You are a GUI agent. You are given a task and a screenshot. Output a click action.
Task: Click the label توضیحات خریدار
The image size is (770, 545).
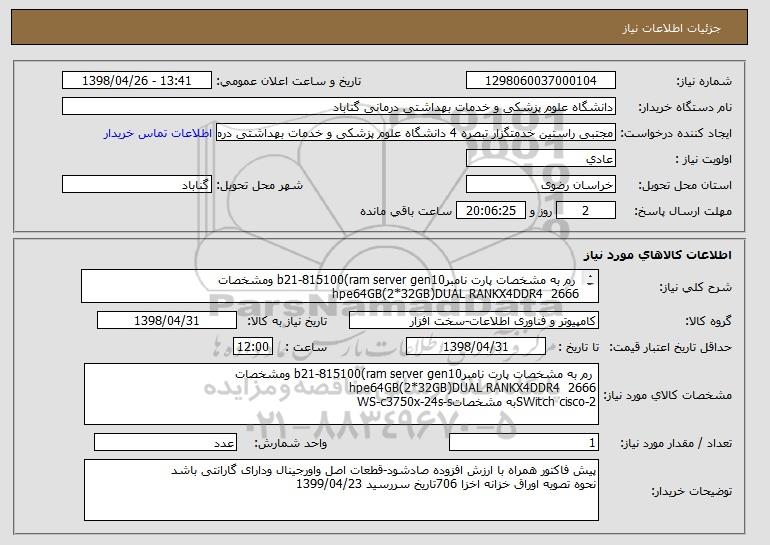tap(691, 491)
